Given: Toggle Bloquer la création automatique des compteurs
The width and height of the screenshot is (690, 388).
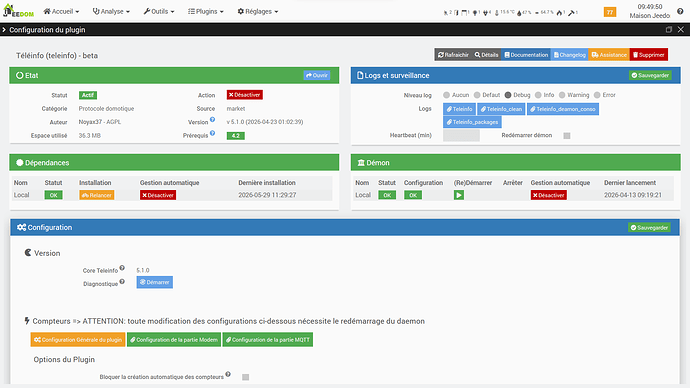Looking at the screenshot, I should click(x=246, y=377).
